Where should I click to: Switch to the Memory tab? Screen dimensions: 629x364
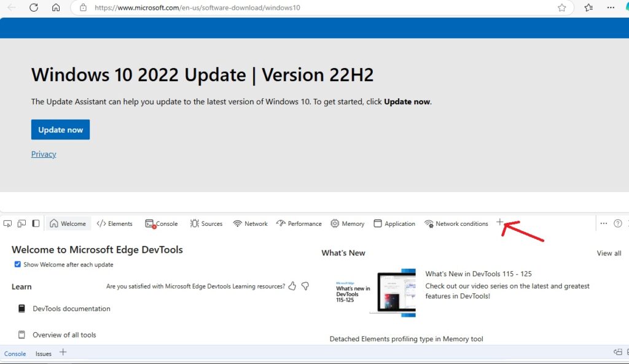(x=348, y=223)
